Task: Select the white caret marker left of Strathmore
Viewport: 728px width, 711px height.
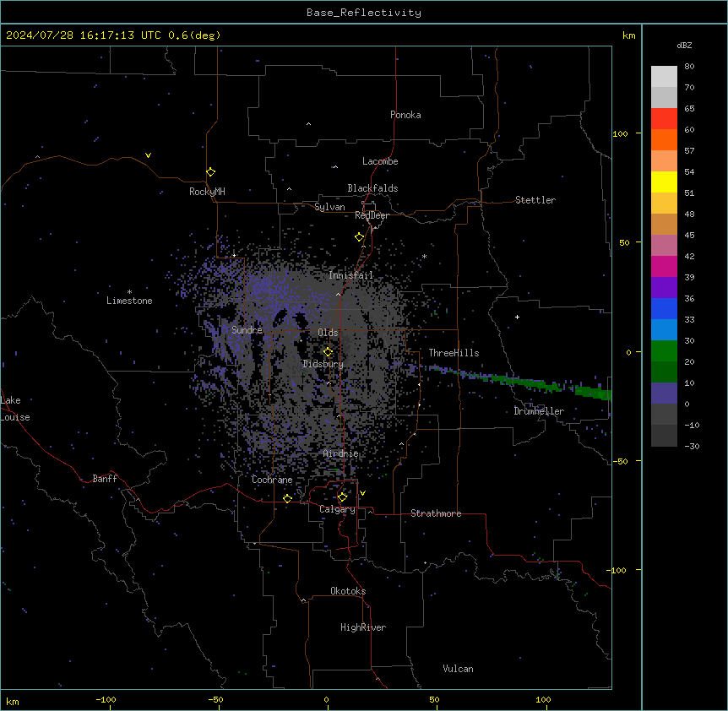Action: pos(371,512)
